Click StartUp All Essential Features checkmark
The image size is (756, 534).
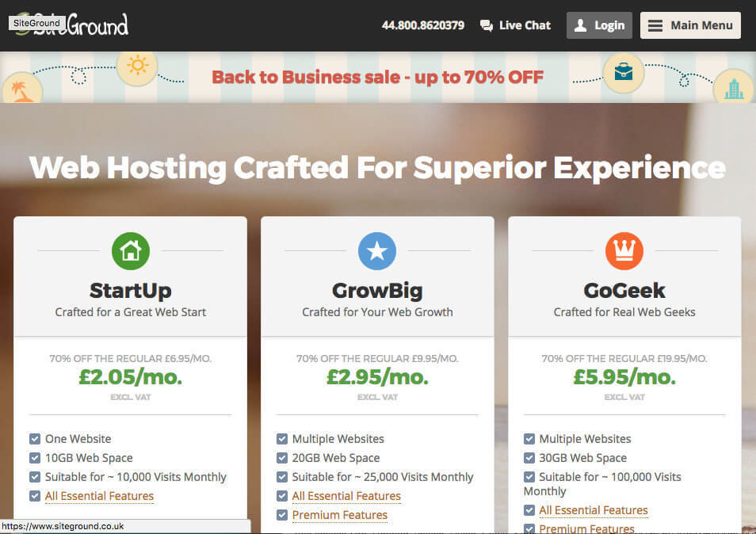[x=35, y=496]
